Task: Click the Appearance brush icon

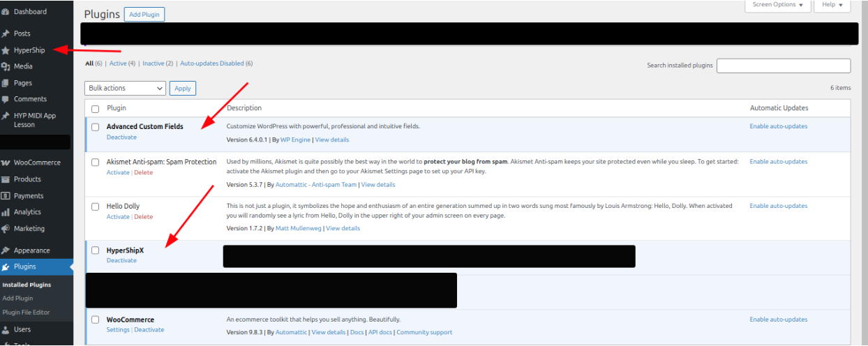Action: coord(6,250)
